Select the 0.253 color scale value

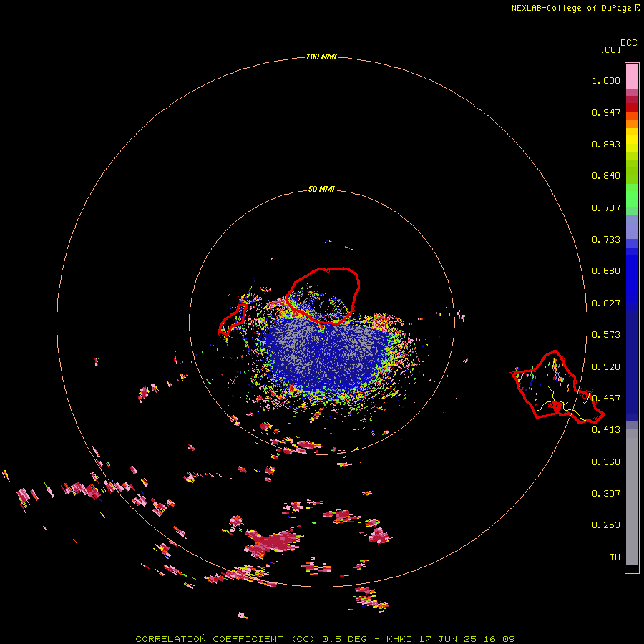coord(606,525)
